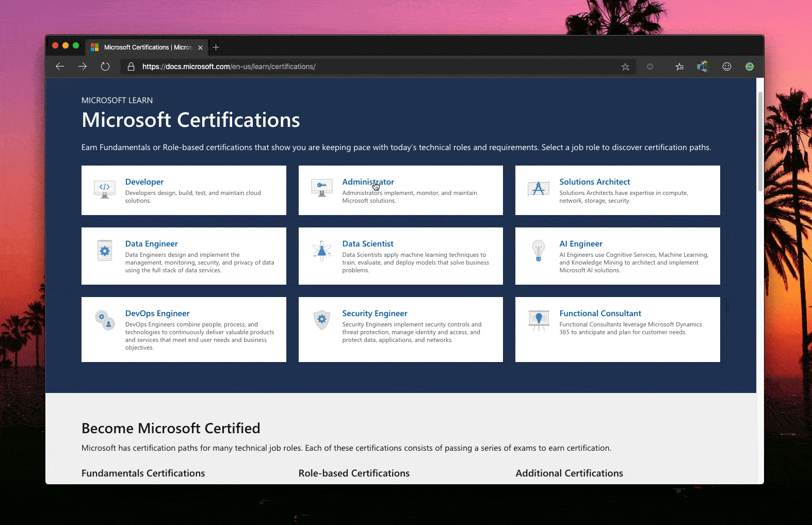This screenshot has height=525, width=812.
Task: Click the Security Engineer shield icon
Action: coord(322,320)
